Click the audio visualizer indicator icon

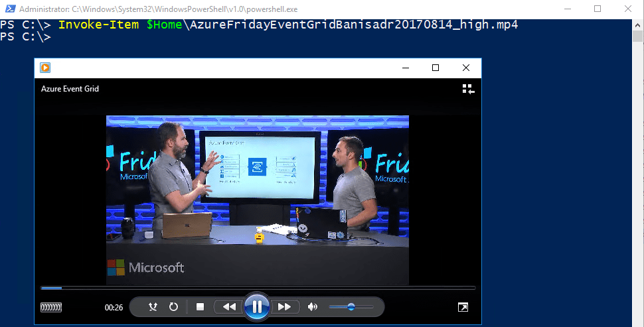(51, 307)
